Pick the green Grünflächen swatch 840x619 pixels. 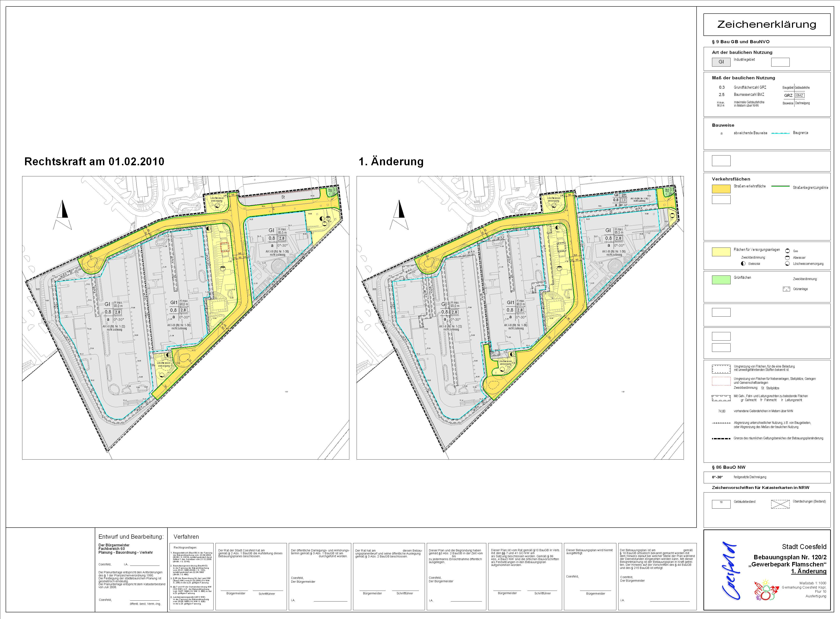pos(721,280)
